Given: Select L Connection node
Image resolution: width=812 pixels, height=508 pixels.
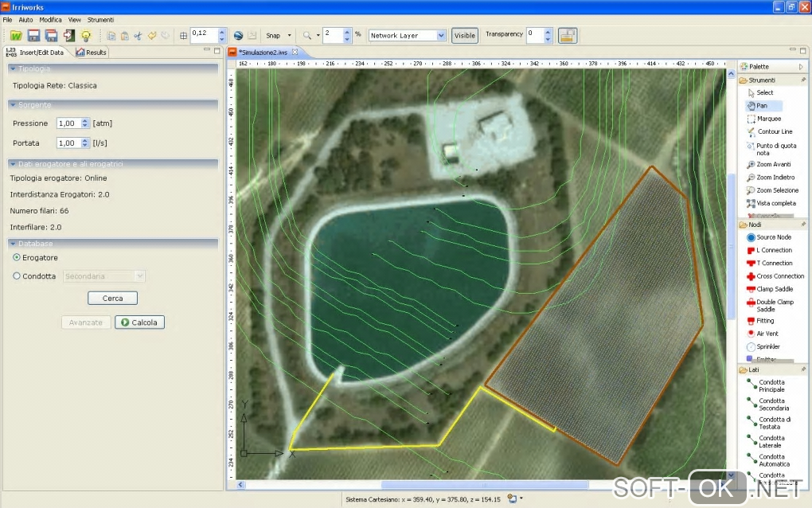Looking at the screenshot, I should 770,250.
